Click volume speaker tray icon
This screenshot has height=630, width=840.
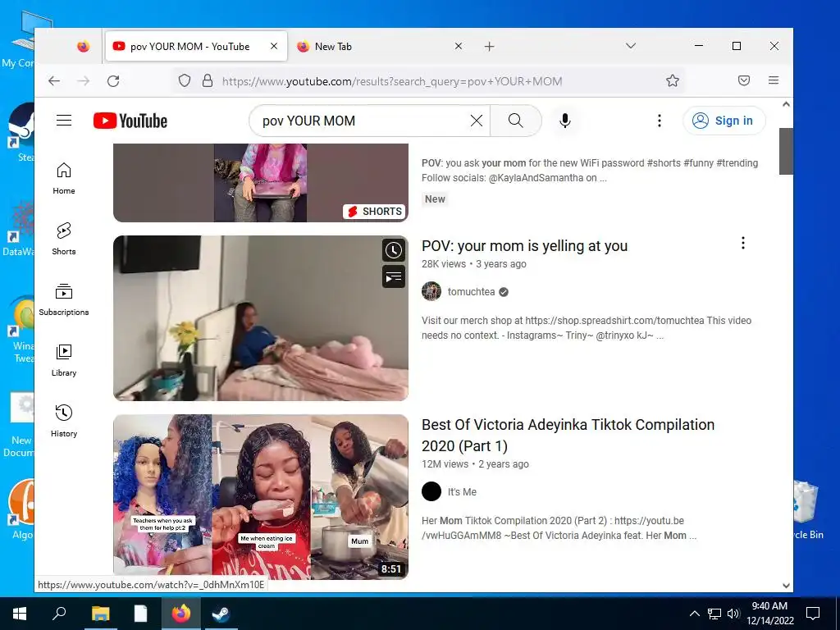[733, 614]
